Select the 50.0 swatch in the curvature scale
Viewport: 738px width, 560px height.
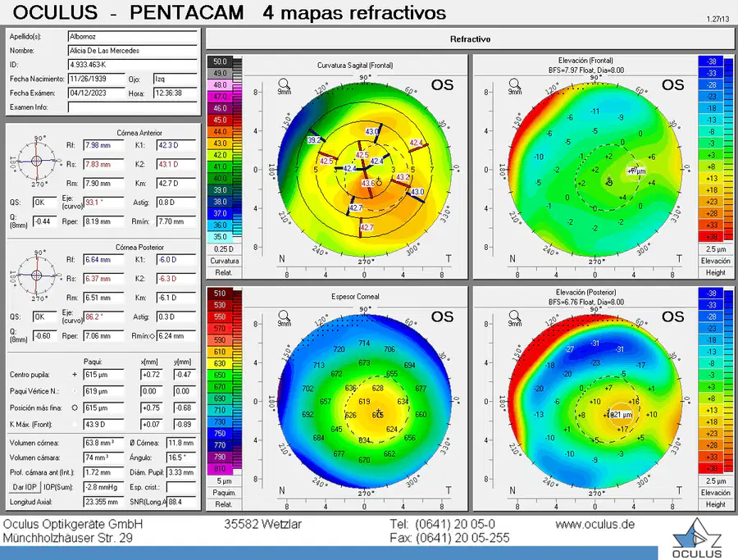click(x=220, y=61)
